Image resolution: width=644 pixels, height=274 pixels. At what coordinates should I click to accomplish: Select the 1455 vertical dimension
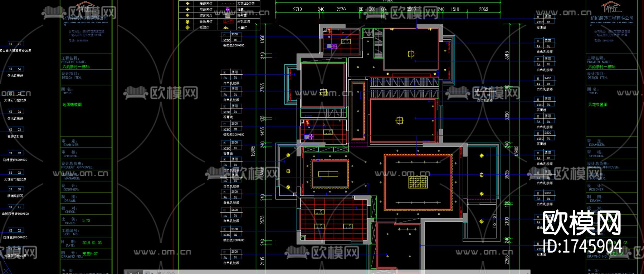[262, 131]
